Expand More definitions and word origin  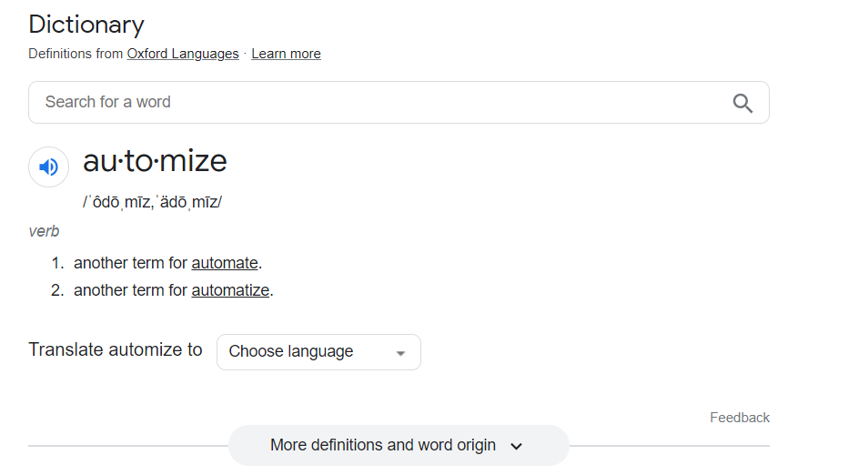[x=383, y=445]
